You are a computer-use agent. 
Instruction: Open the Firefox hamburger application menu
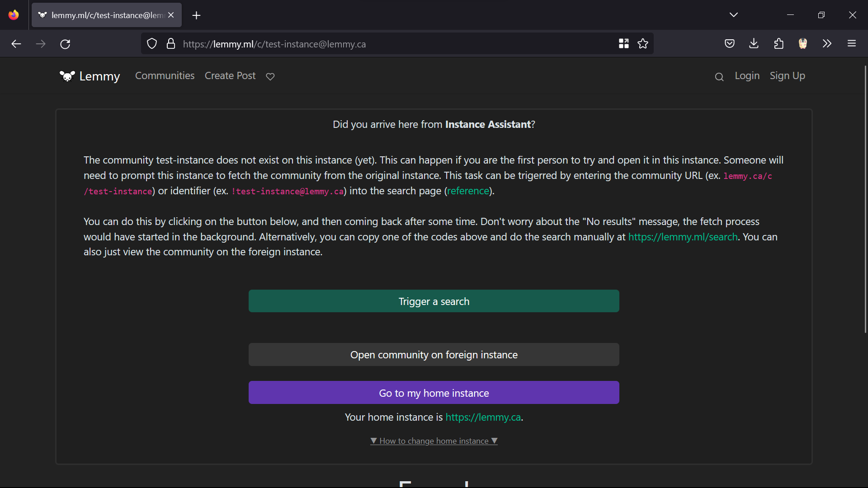point(852,44)
